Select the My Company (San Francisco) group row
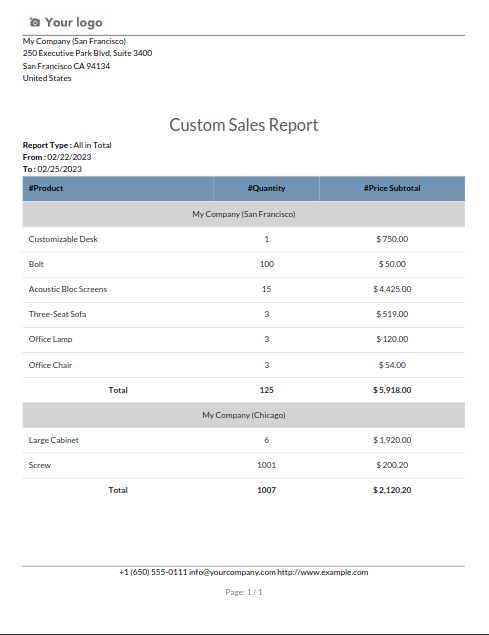This screenshot has height=635, width=489. [x=243, y=214]
